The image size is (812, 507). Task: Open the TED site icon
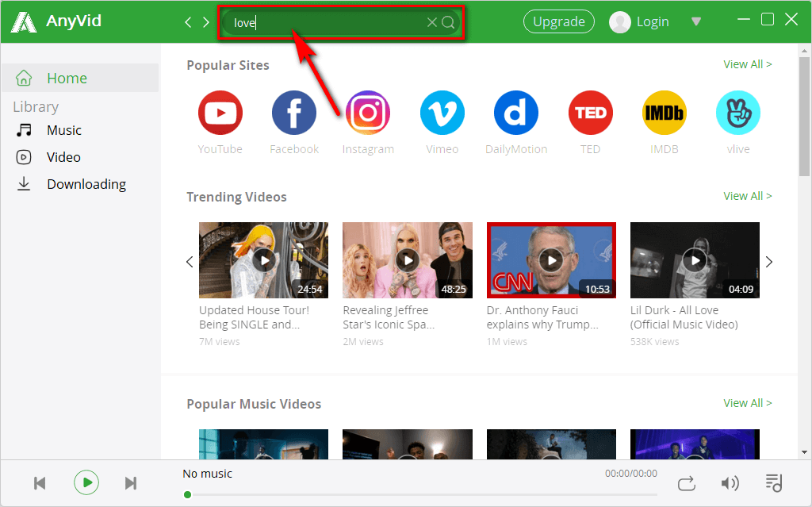click(590, 113)
